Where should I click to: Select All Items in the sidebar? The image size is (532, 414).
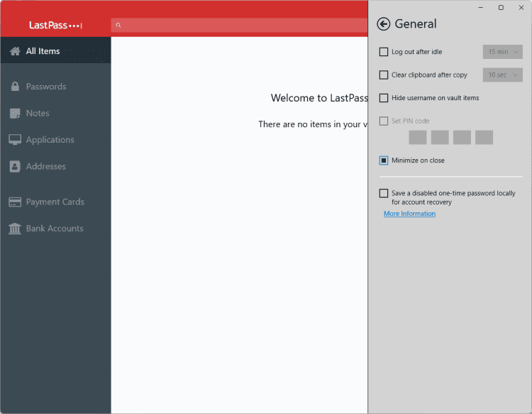click(x=55, y=50)
